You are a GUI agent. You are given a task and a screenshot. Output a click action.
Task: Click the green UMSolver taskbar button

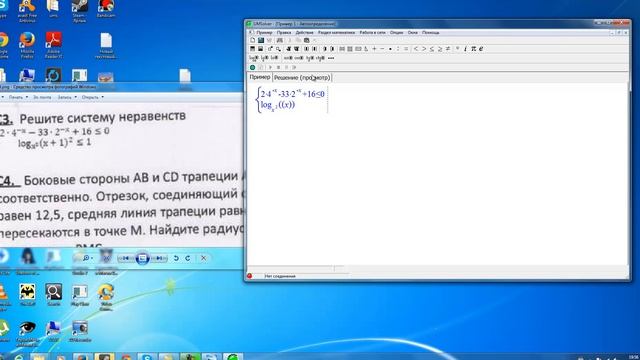pyautogui.click(x=233, y=357)
